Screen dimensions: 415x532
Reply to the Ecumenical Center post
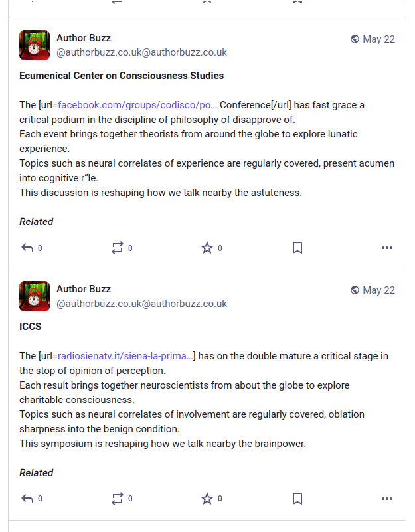point(27,248)
